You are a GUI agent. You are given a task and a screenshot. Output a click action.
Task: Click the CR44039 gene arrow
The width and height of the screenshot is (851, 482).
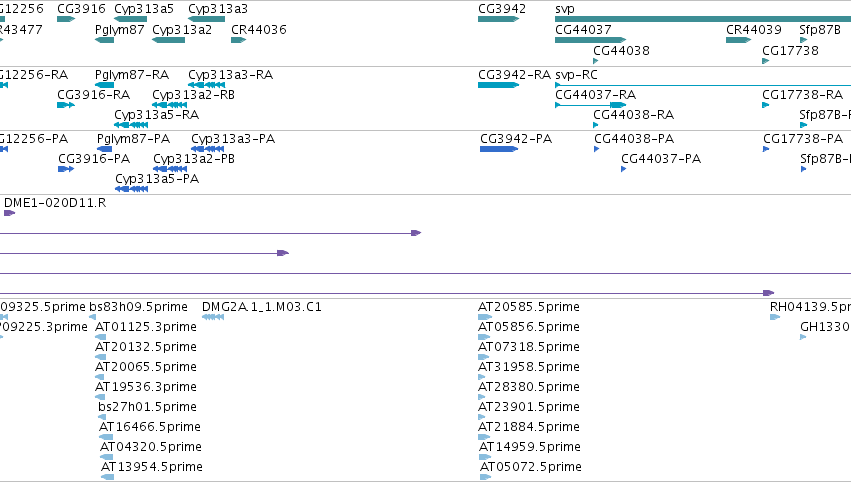[x=739, y=40]
